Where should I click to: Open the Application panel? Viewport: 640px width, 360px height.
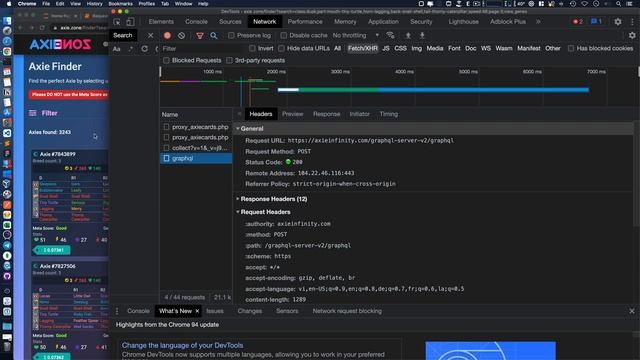pyautogui.click(x=383, y=22)
